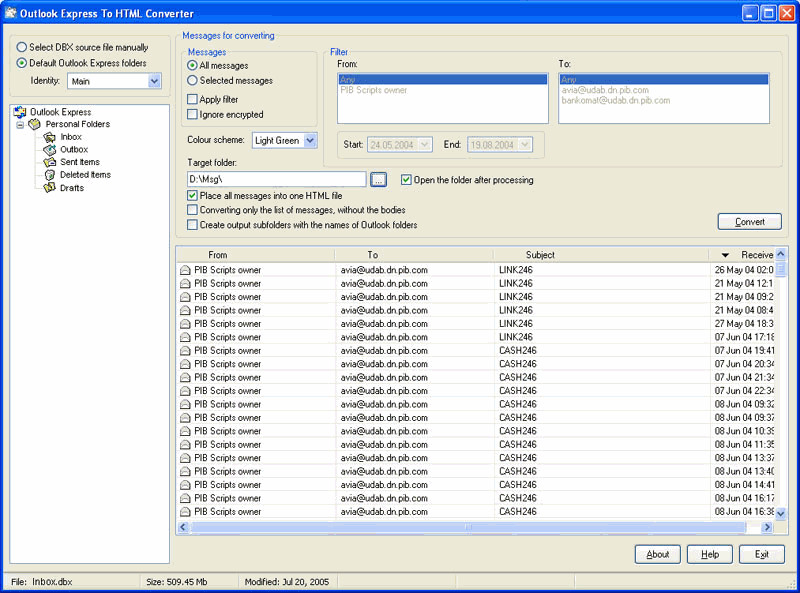
Task: Toggle Place all messages into one HTML file
Action: click(x=192, y=195)
